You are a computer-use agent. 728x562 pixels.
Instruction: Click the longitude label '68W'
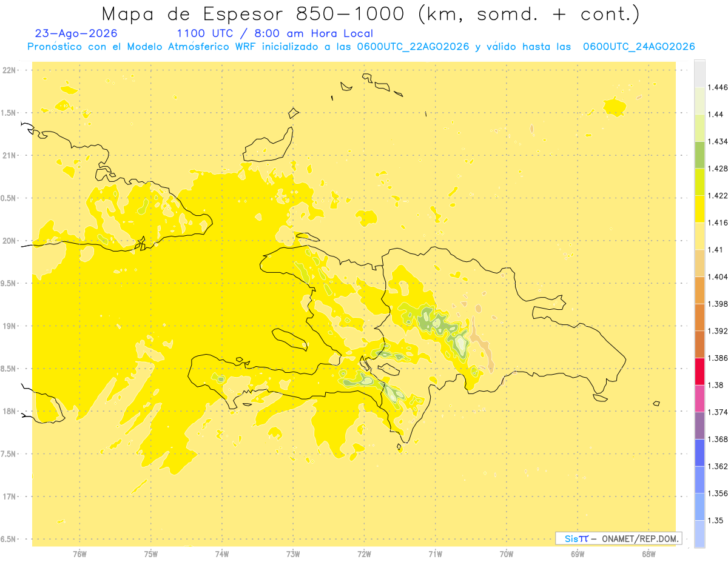(649, 554)
